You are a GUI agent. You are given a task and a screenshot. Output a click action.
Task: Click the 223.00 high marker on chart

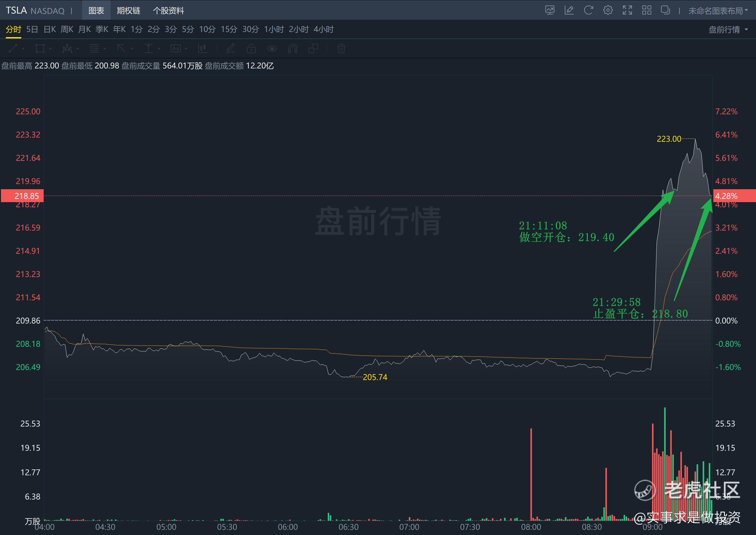click(669, 139)
